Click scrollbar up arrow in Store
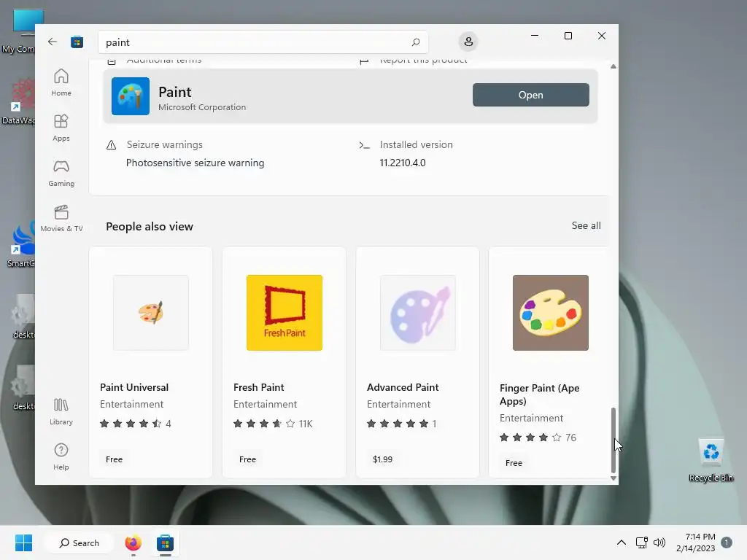This screenshot has height=560, width=747. point(613,66)
